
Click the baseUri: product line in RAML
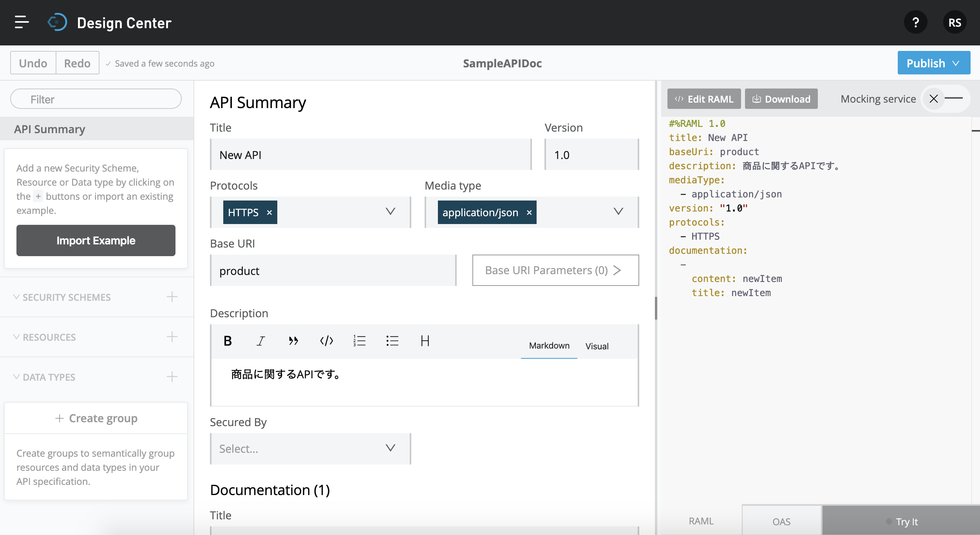[714, 152]
